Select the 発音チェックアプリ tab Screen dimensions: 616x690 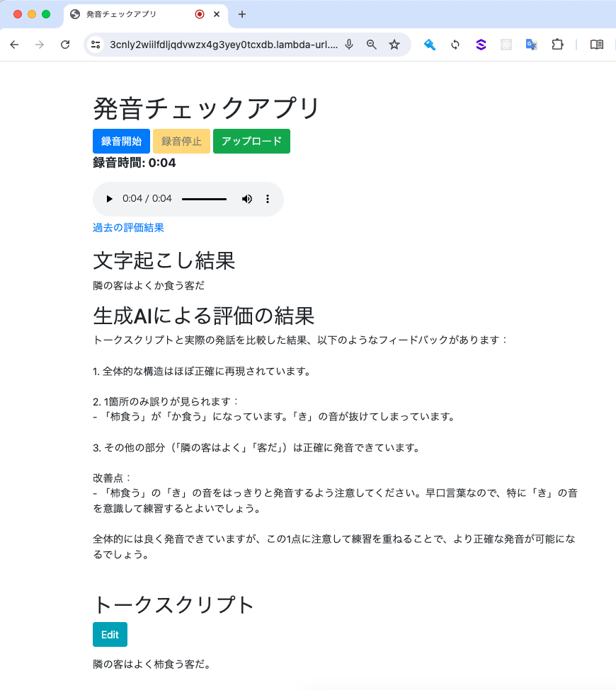[145, 15]
